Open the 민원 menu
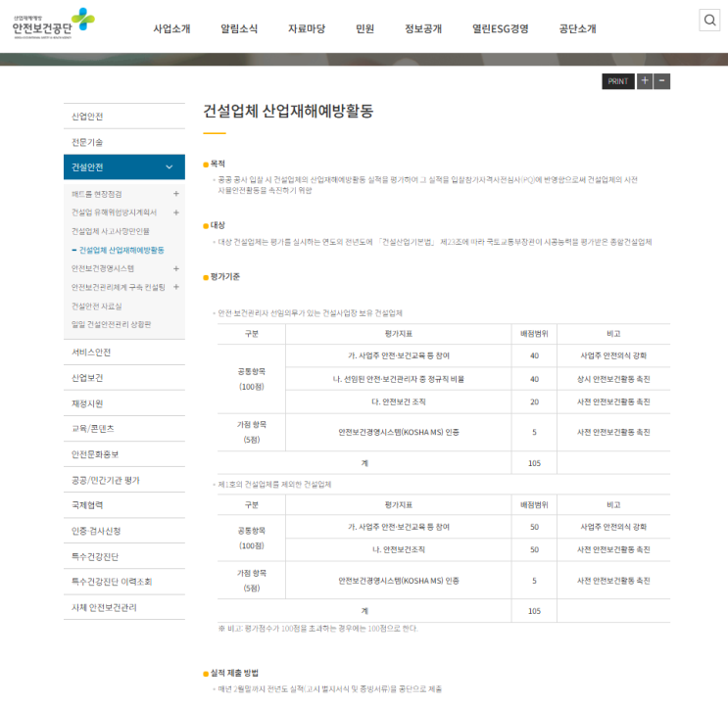Image resolution: width=728 pixels, height=707 pixels. pos(364,28)
